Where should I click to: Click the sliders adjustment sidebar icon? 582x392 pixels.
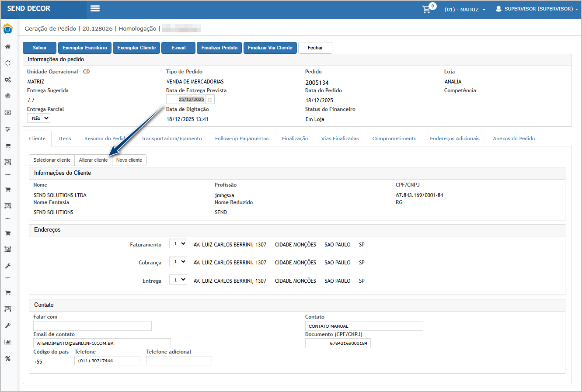8,129
